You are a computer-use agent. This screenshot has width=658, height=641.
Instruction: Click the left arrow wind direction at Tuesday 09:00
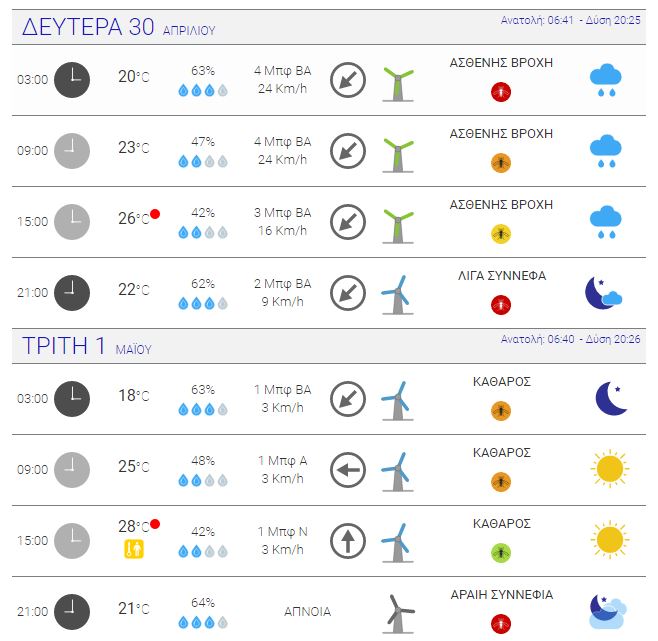[x=347, y=470]
